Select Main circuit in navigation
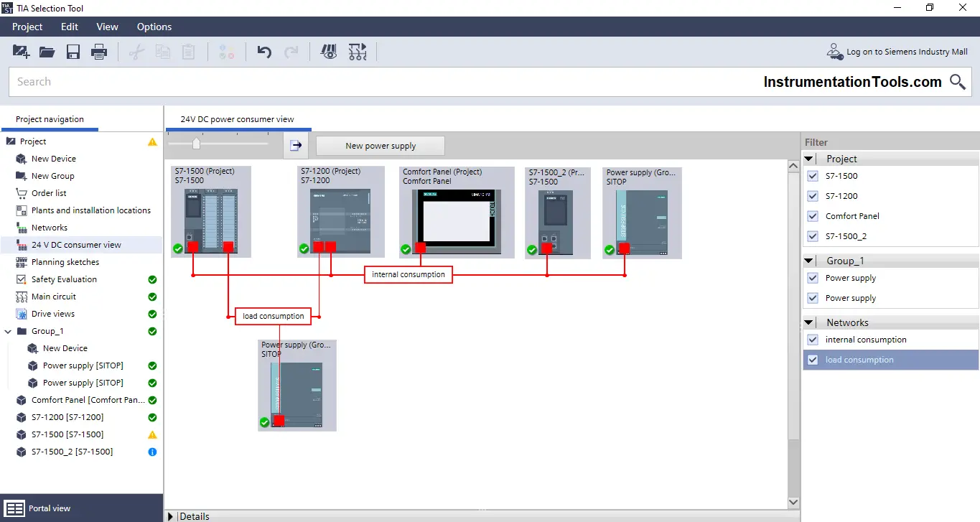Image resolution: width=980 pixels, height=522 pixels. [x=54, y=297]
